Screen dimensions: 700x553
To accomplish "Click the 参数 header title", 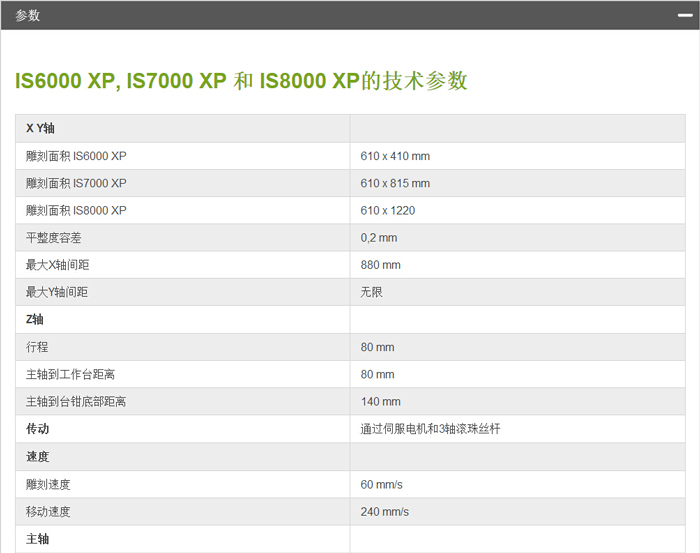I will (x=28, y=16).
